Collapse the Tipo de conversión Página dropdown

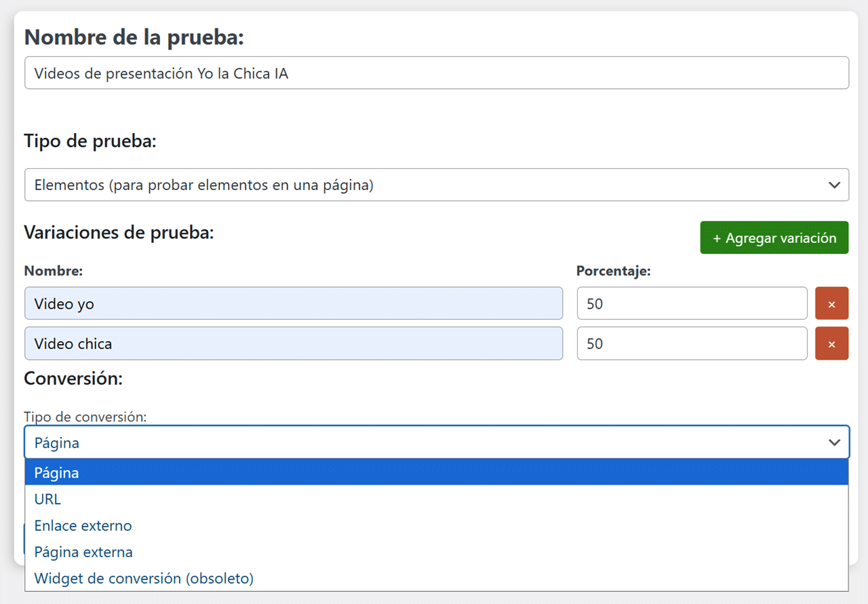(436, 442)
